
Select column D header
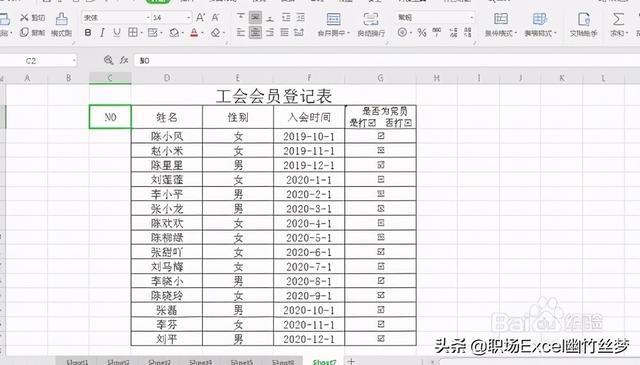point(167,78)
